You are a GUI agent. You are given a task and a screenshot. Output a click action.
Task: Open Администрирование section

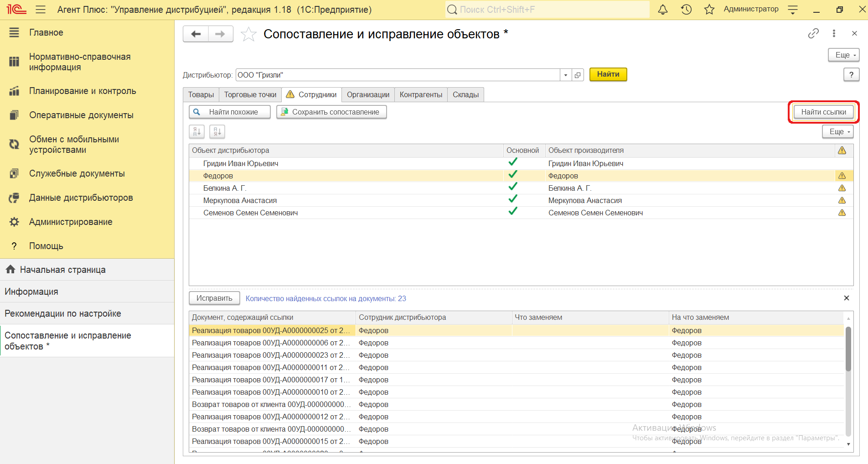87,222
